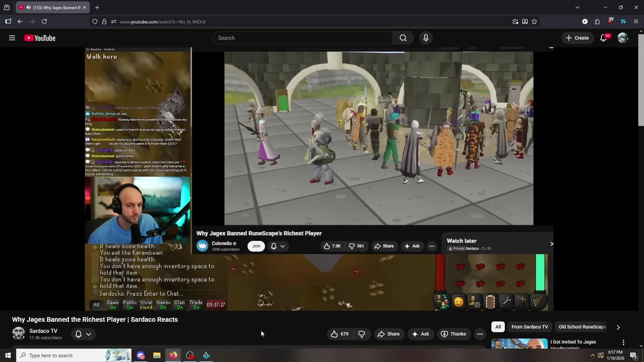Select the Old School RuneScape chip
The image size is (644, 362).
click(x=582, y=327)
